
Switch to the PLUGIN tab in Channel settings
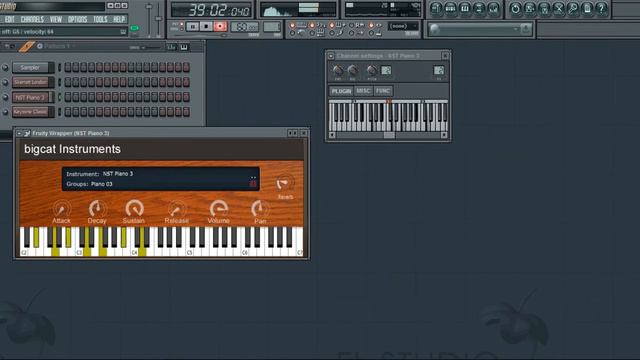point(341,91)
